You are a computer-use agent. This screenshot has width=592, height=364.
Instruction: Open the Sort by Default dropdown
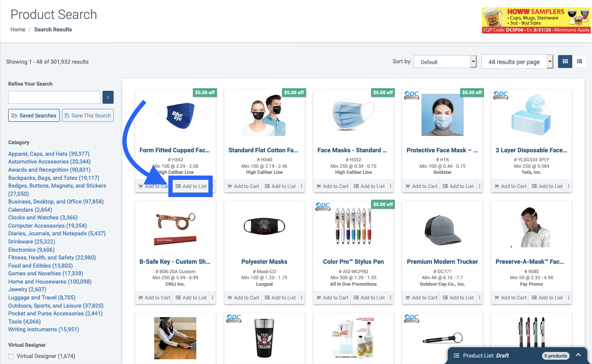(x=445, y=62)
